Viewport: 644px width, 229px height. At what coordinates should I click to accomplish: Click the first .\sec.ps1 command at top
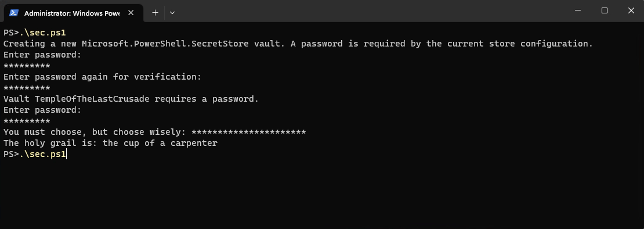(x=43, y=33)
